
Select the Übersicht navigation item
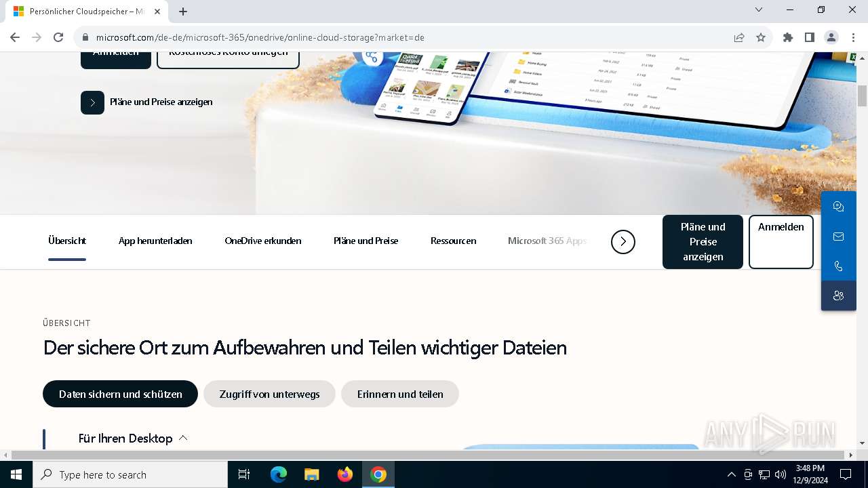click(x=67, y=241)
